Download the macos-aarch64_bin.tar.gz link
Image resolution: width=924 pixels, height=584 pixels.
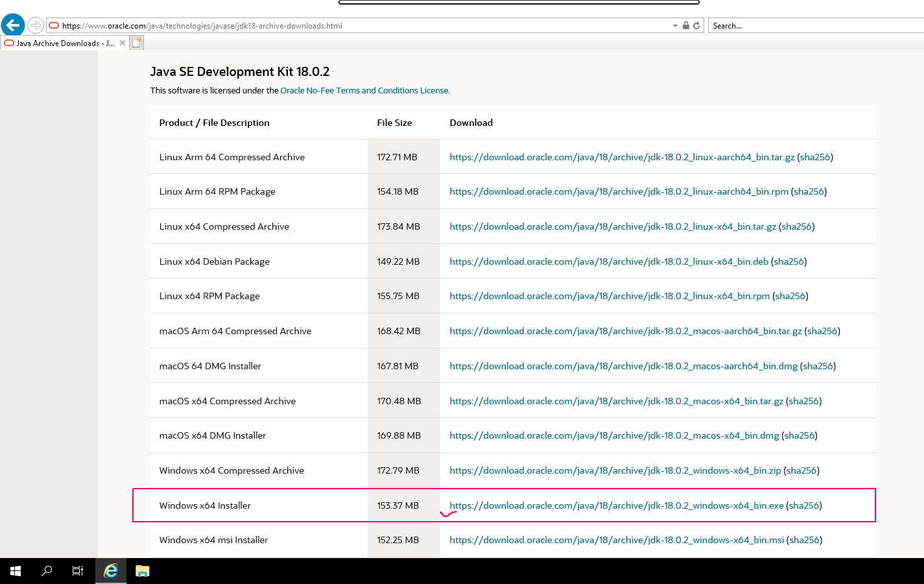626,331
